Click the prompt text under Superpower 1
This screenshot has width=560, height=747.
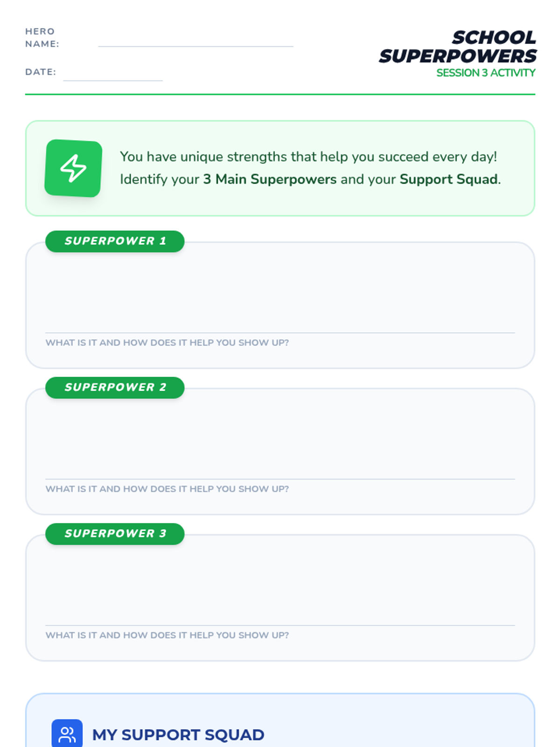coord(167,343)
